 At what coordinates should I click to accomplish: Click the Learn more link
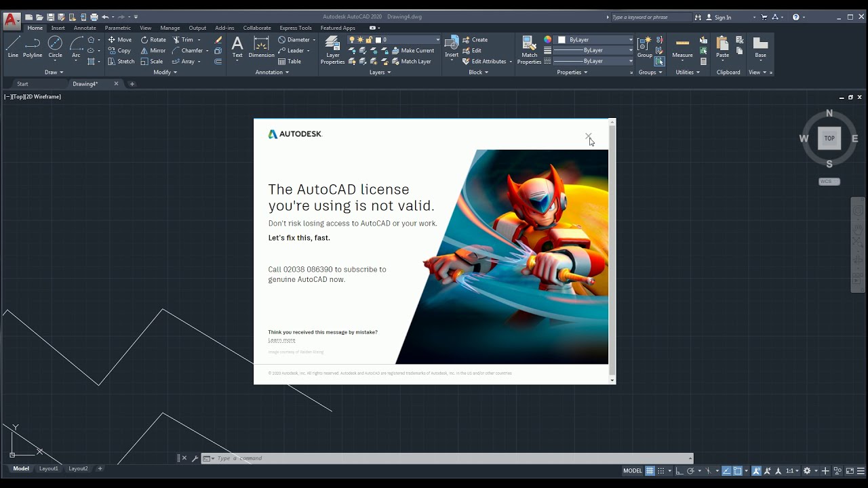[x=281, y=340]
